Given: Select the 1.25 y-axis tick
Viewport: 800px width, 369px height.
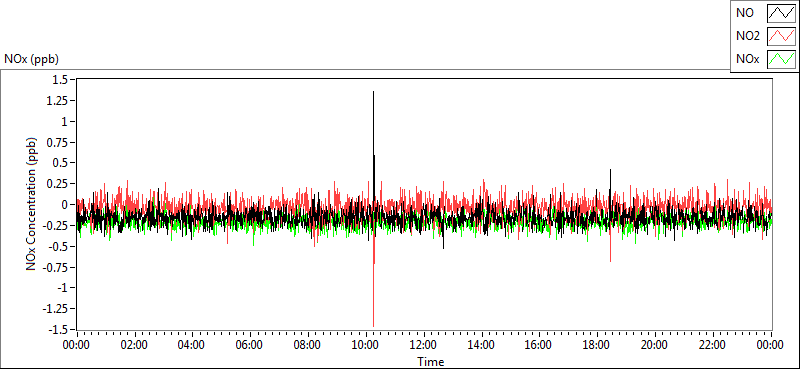Looking at the screenshot, I should [58, 101].
